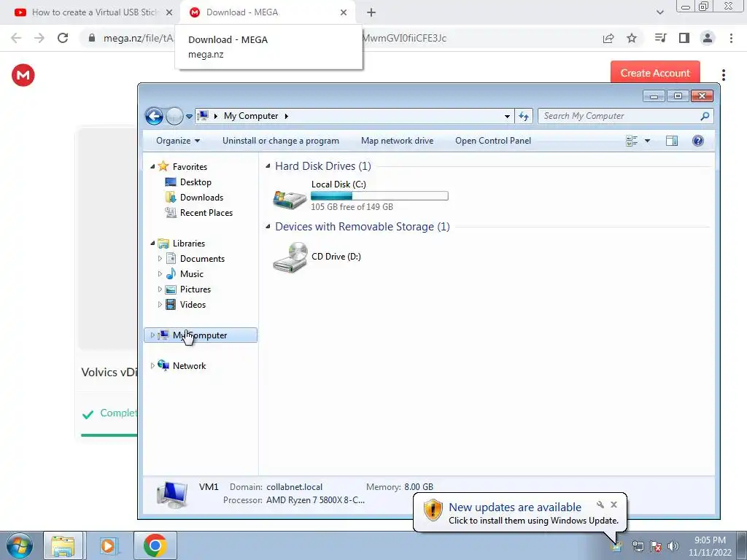Close the Windows Update balloon
The width and height of the screenshot is (747, 560).
614,505
